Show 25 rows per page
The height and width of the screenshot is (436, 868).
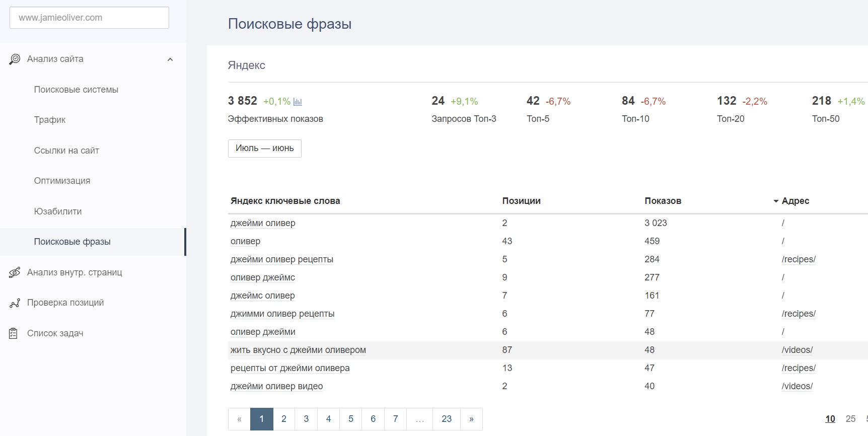(850, 419)
